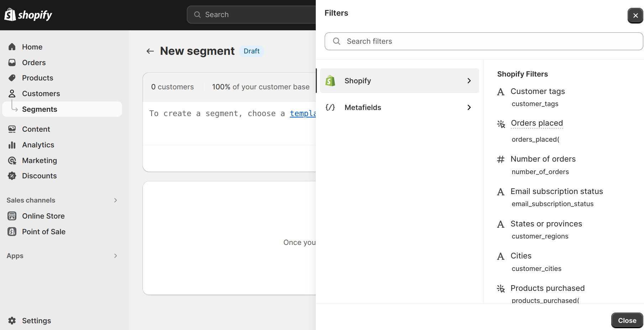This screenshot has width=644, height=330.
Task: Open Point of Sale sales channel
Action: [43, 231]
